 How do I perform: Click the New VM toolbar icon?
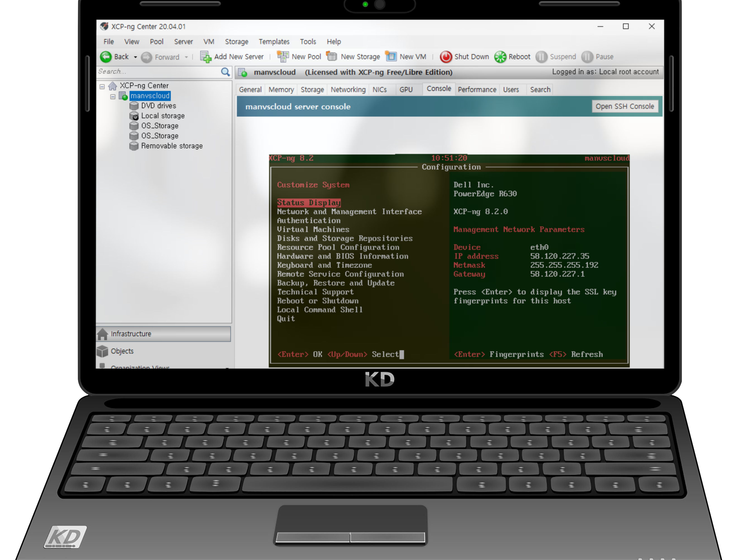tap(391, 56)
